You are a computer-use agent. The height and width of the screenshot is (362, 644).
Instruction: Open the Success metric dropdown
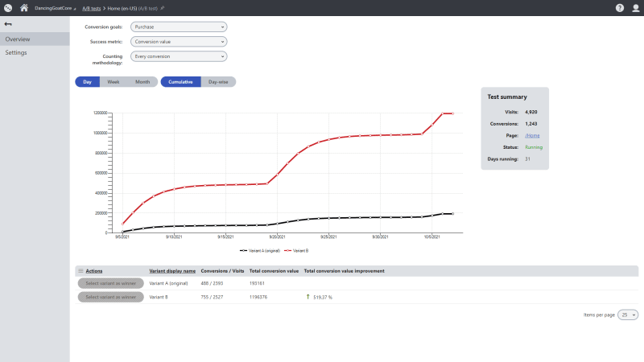[178, 41]
